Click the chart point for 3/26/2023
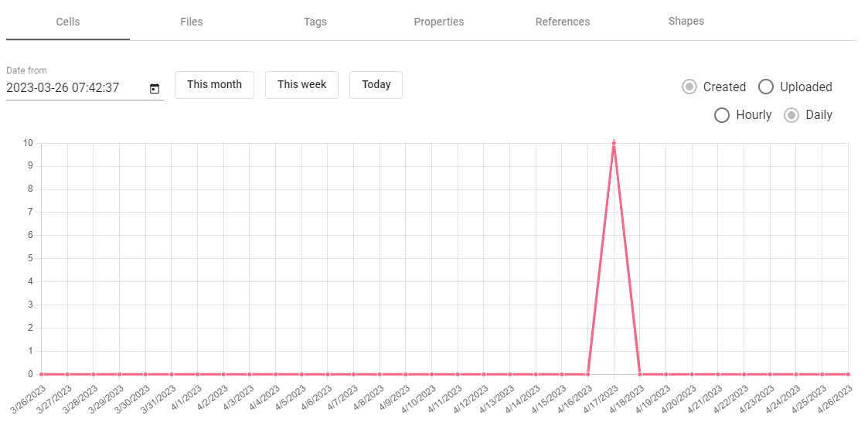This screenshot has width=868, height=429. pos(41,374)
